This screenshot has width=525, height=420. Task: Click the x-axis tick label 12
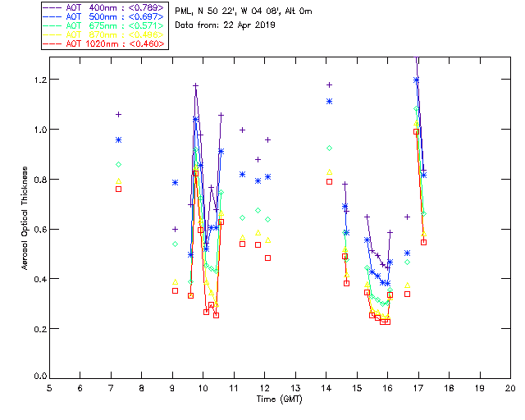click(x=264, y=388)
